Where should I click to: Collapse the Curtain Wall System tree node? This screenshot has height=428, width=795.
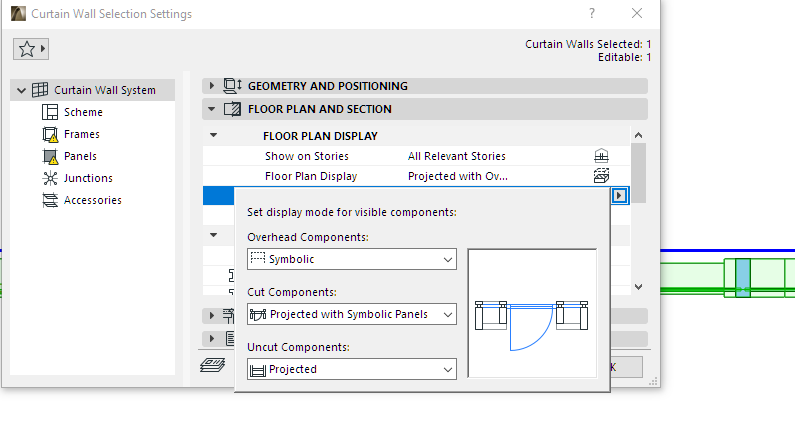tap(22, 90)
